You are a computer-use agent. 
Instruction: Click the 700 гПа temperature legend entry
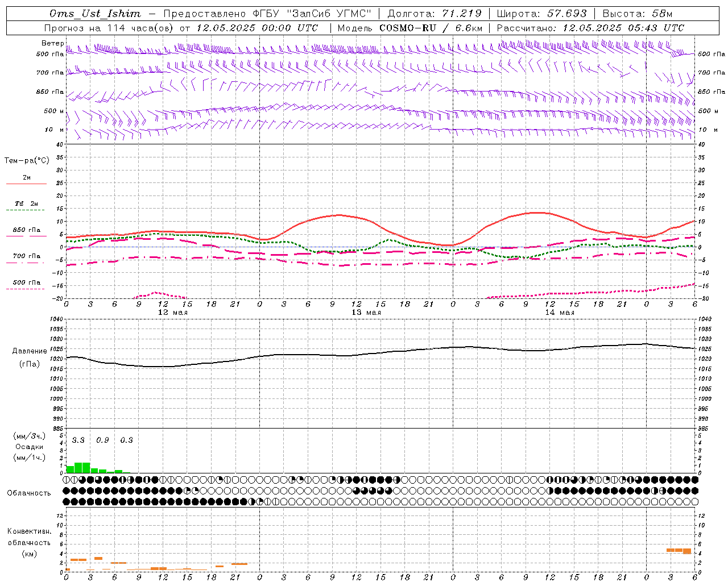[x=27, y=256]
